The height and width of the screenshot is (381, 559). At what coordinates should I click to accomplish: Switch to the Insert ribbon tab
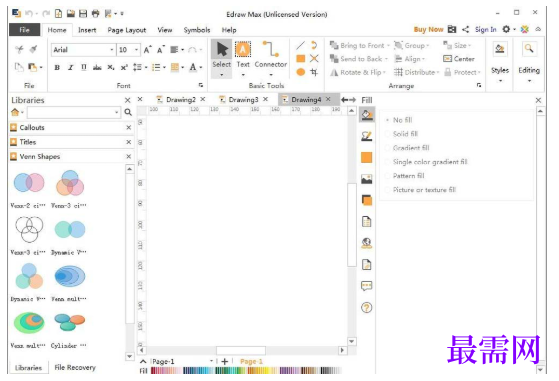coord(87,30)
